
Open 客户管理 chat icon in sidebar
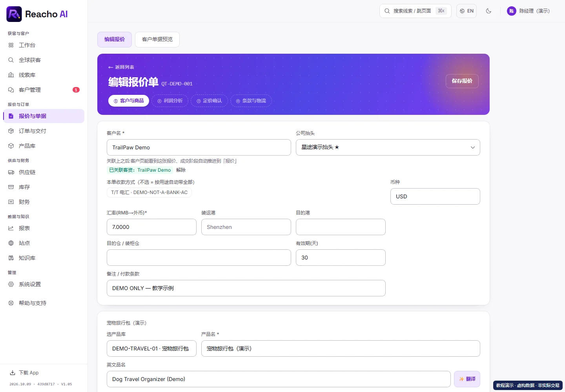pyautogui.click(x=11, y=90)
